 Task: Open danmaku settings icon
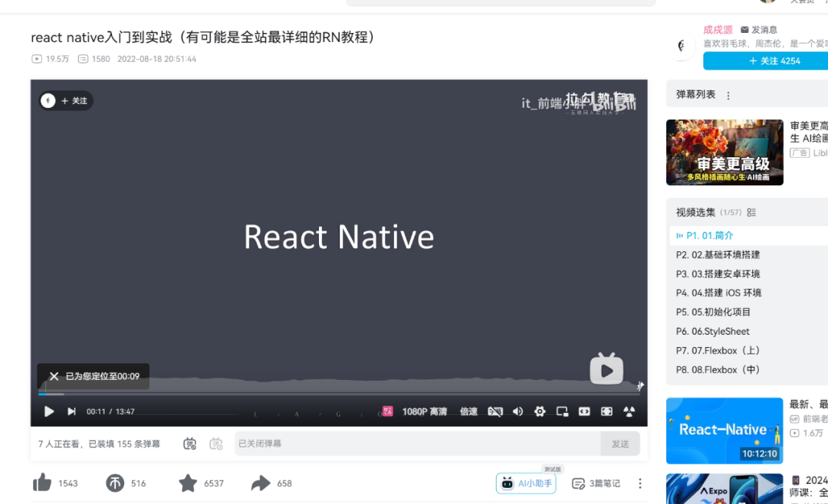click(216, 443)
